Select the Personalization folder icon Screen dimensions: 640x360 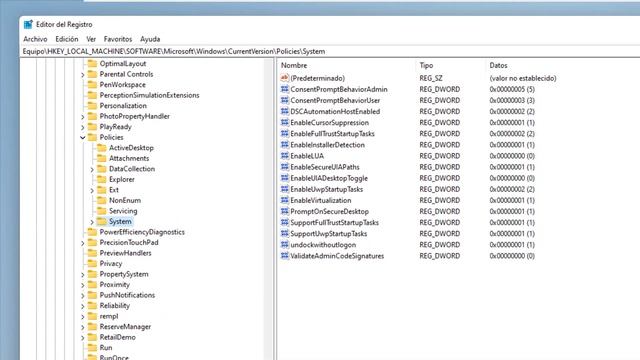[93, 106]
